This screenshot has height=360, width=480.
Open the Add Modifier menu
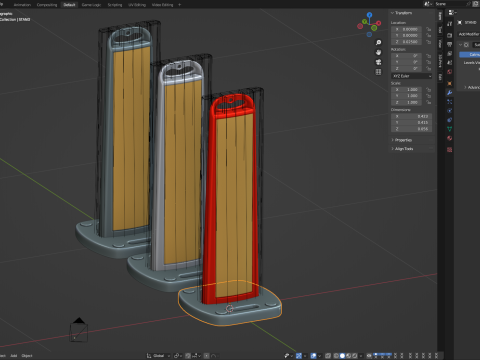click(469, 34)
